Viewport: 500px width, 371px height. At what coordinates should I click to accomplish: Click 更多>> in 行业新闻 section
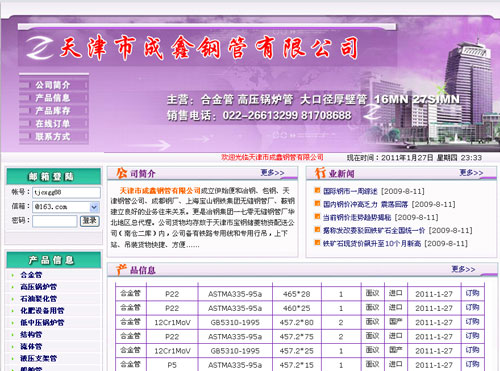471,173
